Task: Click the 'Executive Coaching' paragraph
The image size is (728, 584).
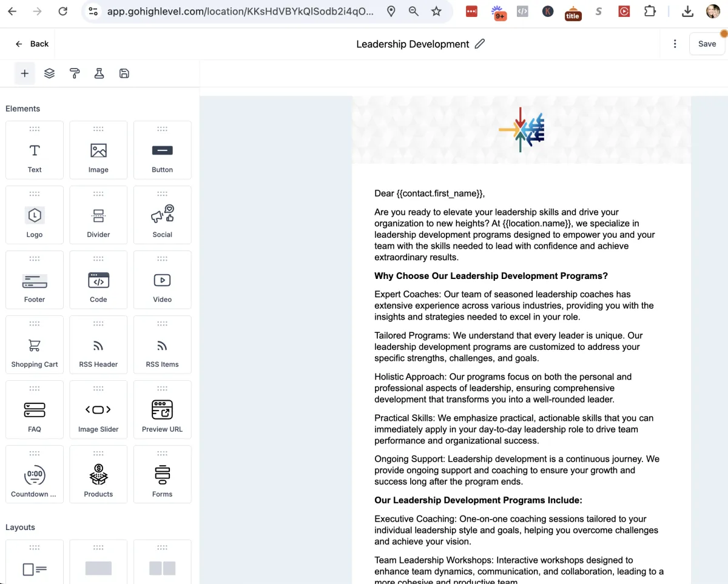Action: [x=516, y=530]
